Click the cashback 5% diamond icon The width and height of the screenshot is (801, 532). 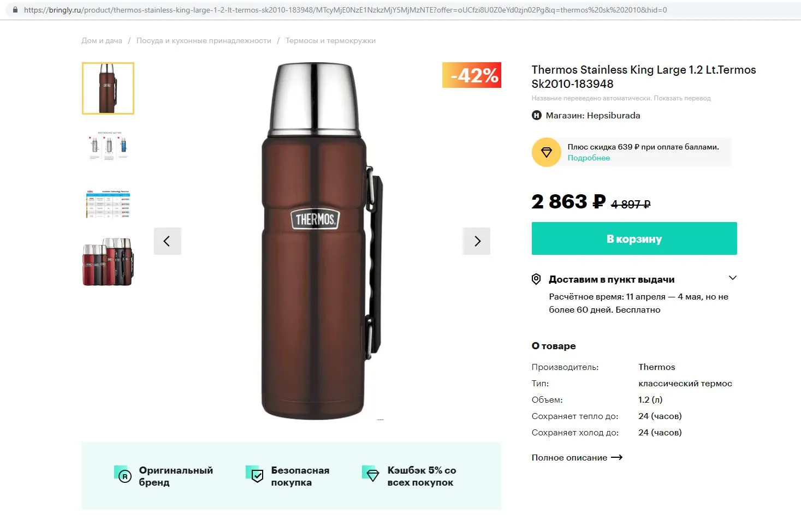(x=371, y=474)
